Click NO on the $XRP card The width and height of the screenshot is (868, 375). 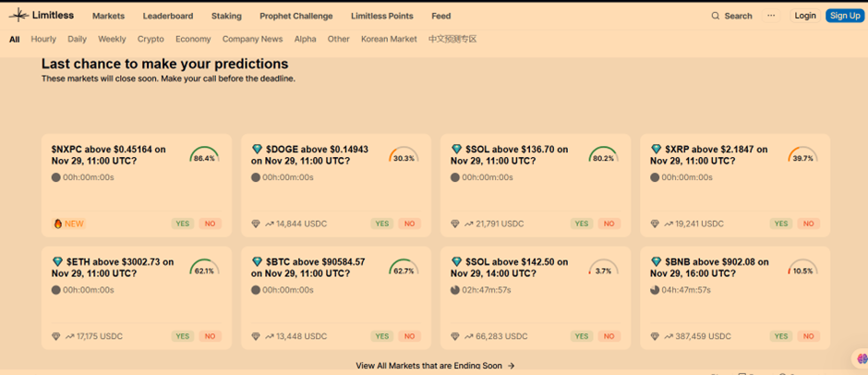(x=809, y=224)
